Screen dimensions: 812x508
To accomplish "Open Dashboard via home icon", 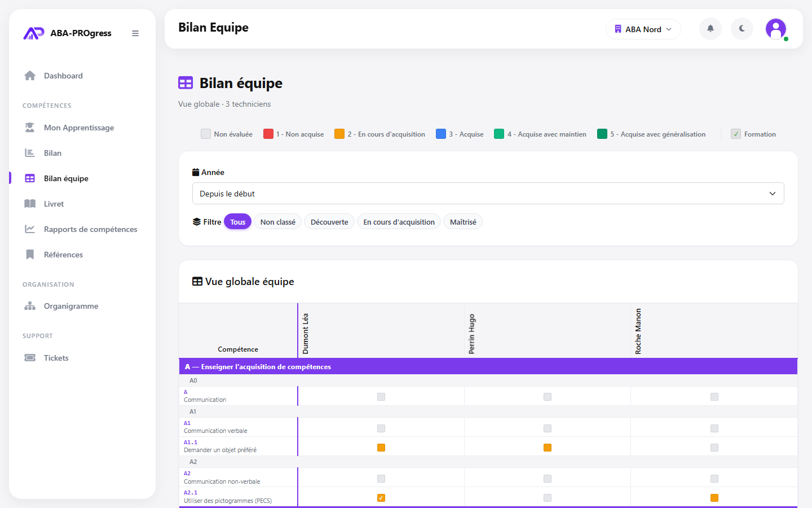I will [x=30, y=76].
